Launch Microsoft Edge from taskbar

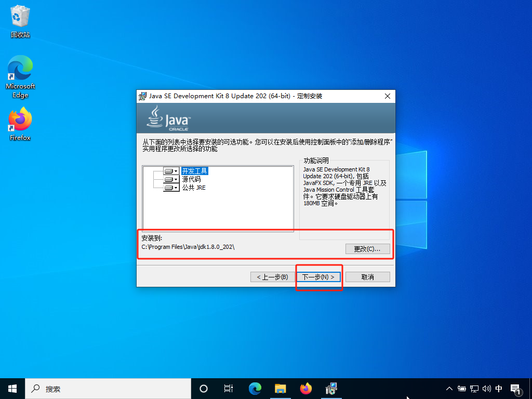tap(255, 389)
